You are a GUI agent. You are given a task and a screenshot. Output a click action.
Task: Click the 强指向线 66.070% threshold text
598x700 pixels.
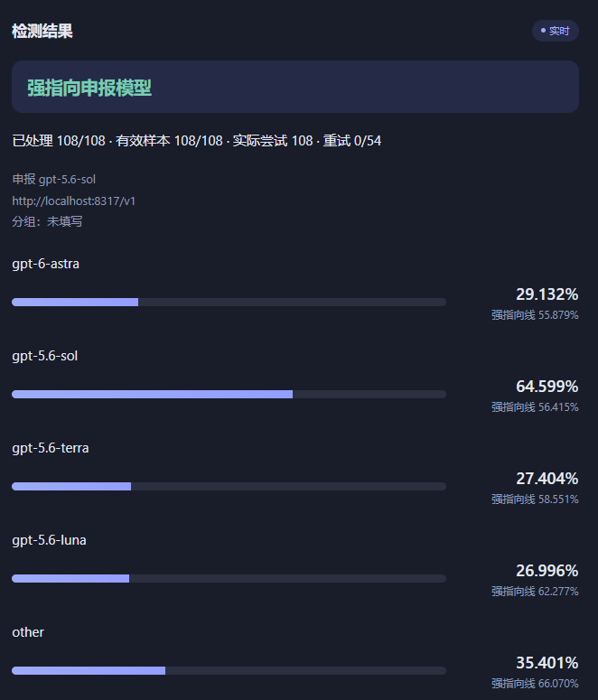pyautogui.click(x=535, y=683)
